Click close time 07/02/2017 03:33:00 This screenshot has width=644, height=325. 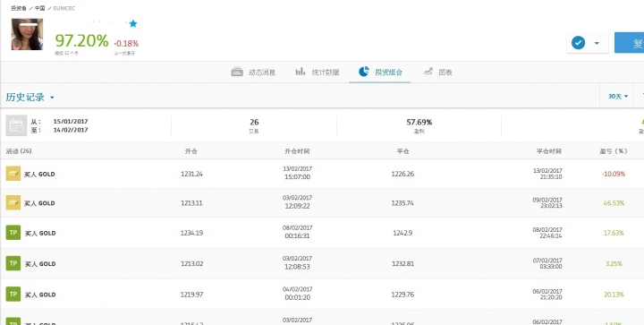click(547, 263)
